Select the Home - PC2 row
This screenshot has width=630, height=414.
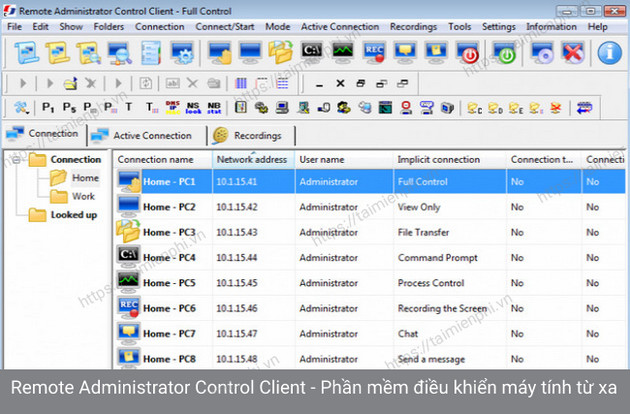(x=369, y=207)
